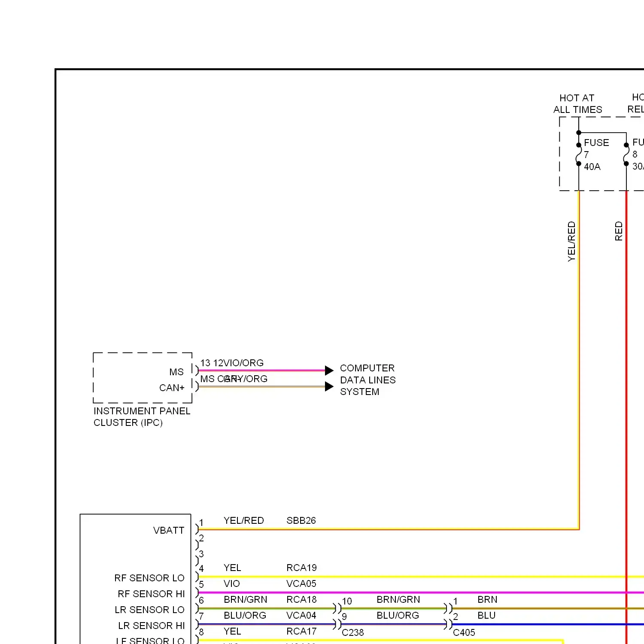Select INSTRUMENT PANEL CLUSTER (IPC) caption
The height and width of the screenshot is (644, 644).
pos(142,417)
